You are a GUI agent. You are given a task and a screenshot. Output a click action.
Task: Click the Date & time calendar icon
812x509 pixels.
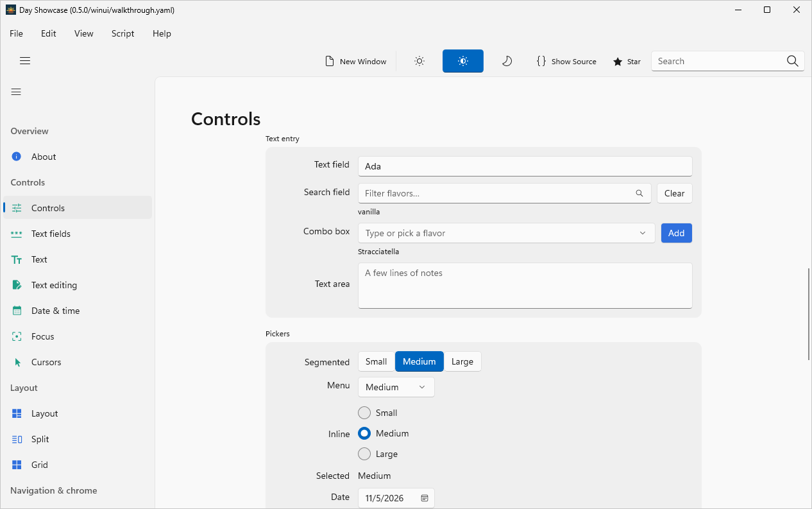[x=17, y=311]
